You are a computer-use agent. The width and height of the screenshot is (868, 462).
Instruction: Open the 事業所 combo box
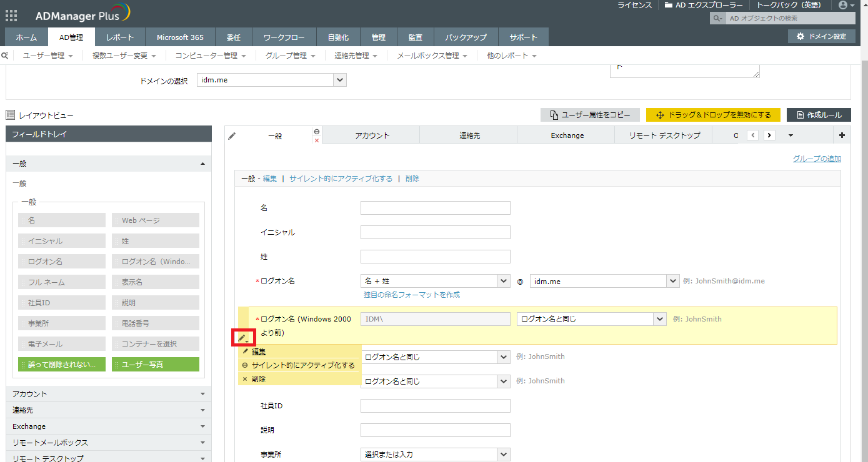436,455
